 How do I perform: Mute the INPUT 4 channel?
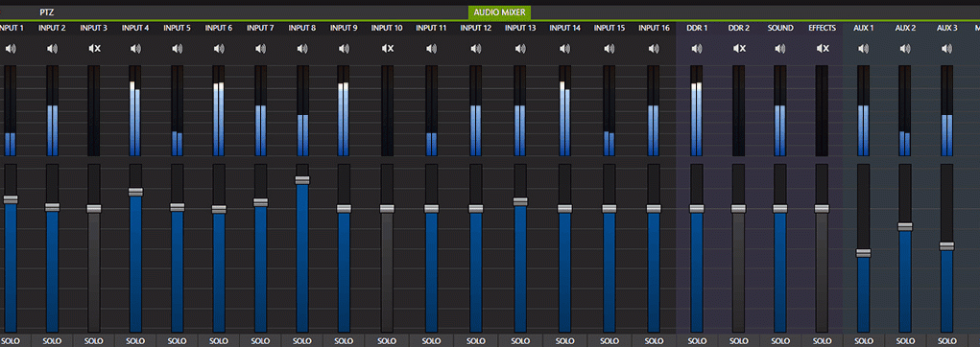(135, 48)
